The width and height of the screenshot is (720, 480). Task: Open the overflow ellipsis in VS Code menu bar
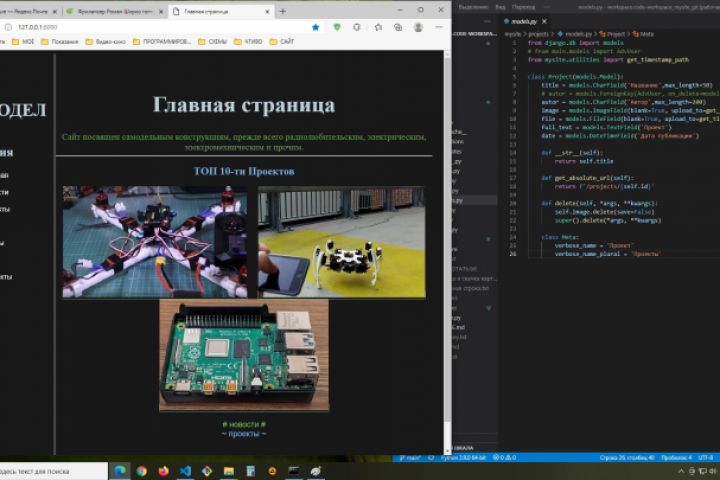[546, 7]
